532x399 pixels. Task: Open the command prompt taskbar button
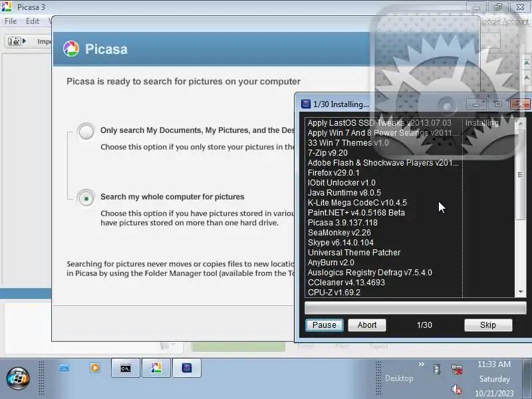pyautogui.click(x=126, y=368)
